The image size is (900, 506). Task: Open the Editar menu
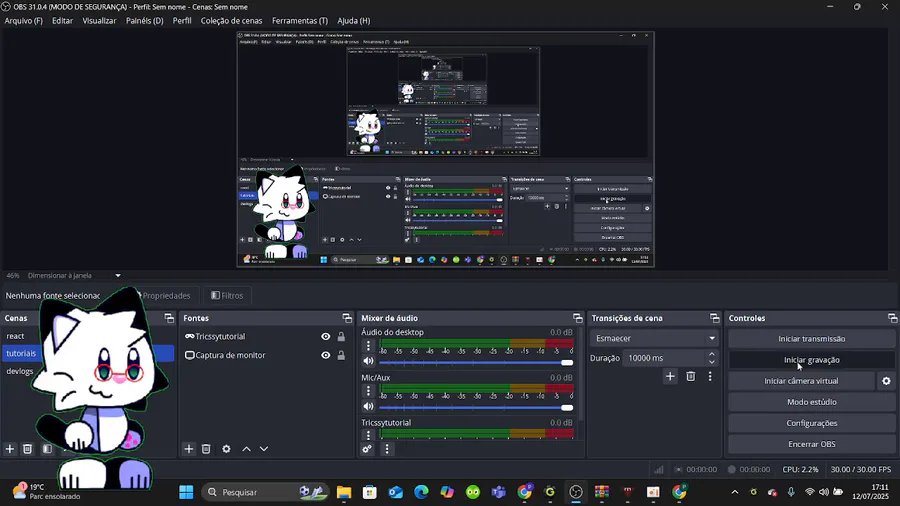(62, 21)
